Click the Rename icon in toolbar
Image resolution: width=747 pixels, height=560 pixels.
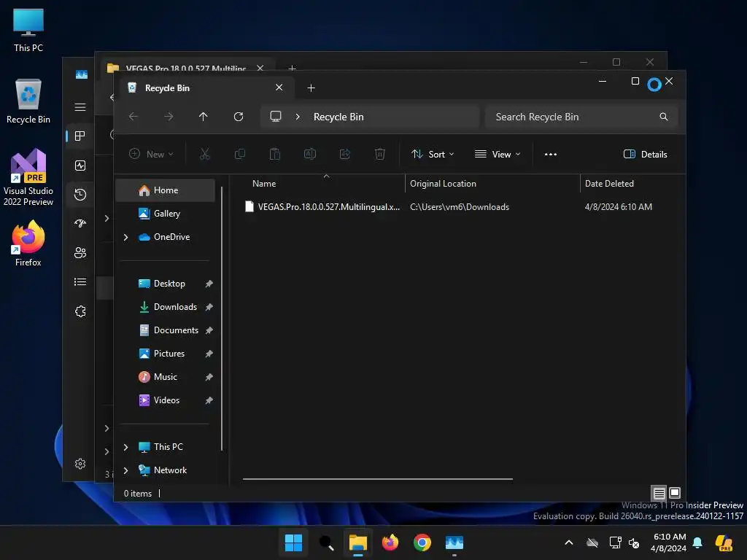309,154
